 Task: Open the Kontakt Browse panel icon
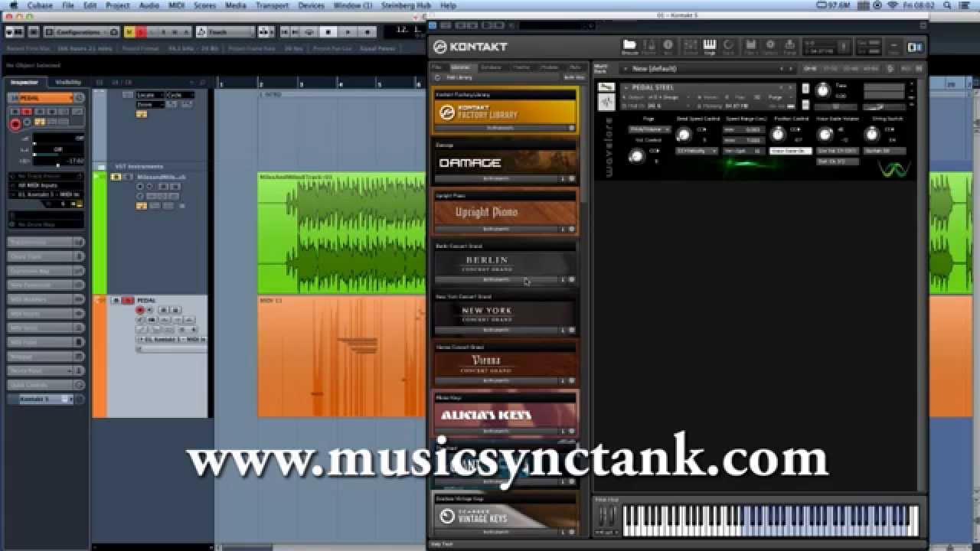[x=629, y=47]
